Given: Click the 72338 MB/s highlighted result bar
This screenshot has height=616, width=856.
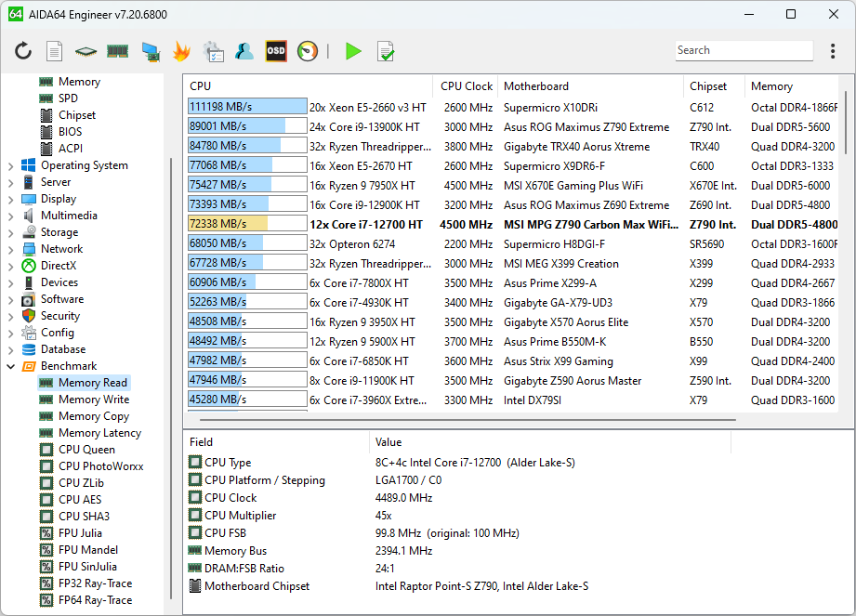Looking at the screenshot, I should (x=247, y=224).
